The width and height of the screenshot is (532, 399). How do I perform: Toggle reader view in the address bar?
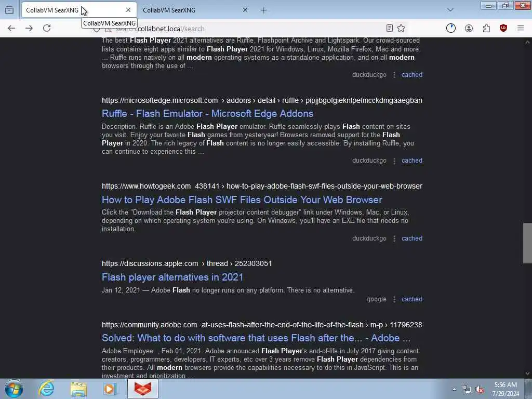click(x=390, y=28)
